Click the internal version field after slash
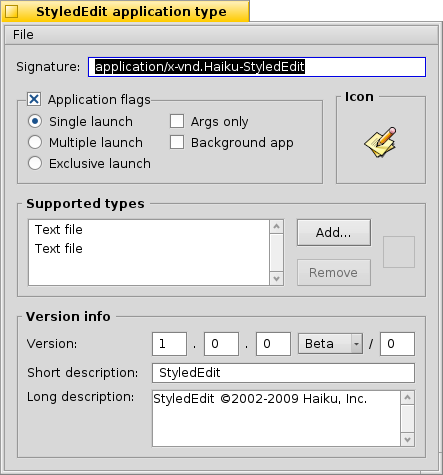Viewport: 443px width, 475px height. click(397, 344)
